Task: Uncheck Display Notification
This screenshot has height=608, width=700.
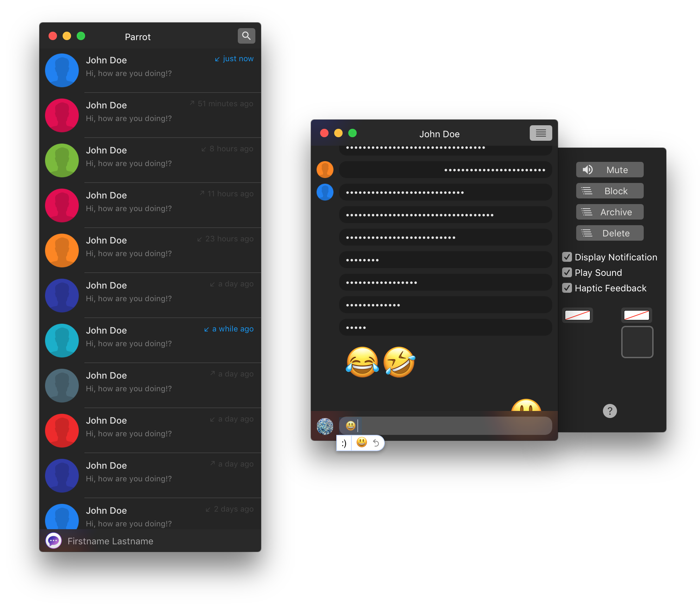Action: click(x=567, y=257)
